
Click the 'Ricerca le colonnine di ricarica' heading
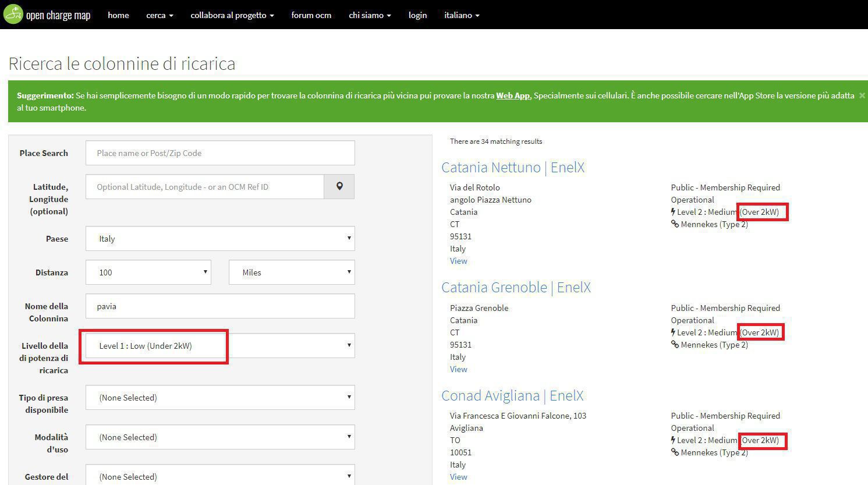(x=122, y=63)
